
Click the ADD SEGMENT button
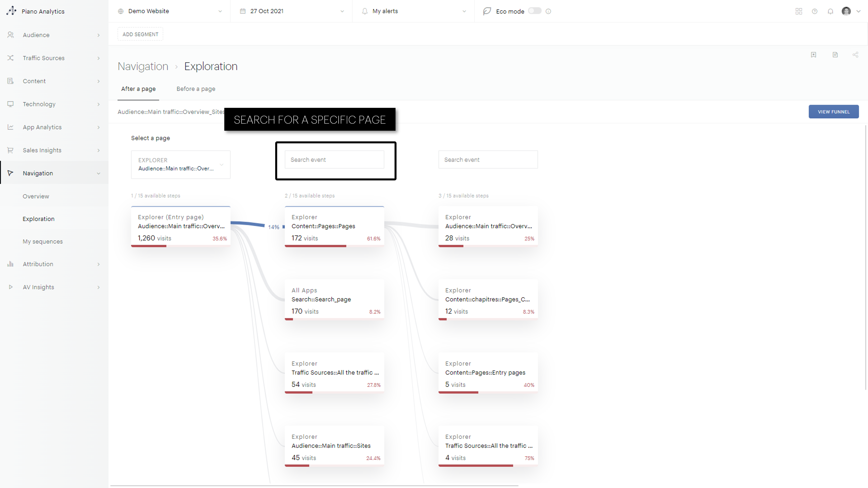140,34
